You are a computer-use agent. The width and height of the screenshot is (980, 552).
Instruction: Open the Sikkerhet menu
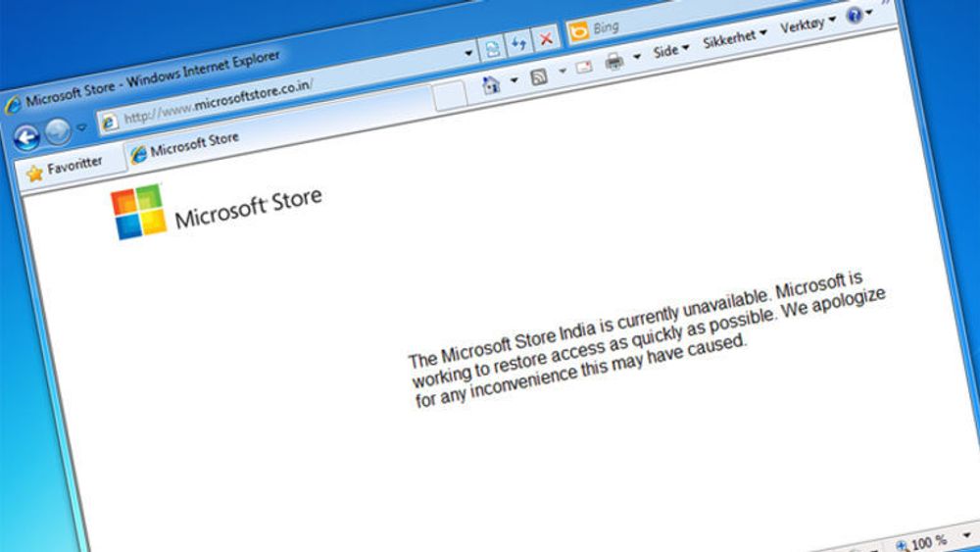734,39
